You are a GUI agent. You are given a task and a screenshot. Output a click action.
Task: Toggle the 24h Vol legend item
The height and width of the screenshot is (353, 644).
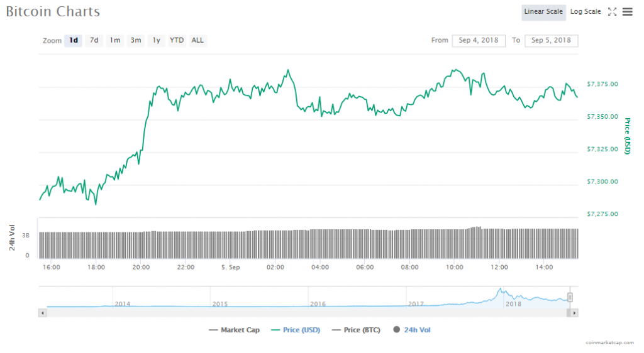click(x=413, y=330)
